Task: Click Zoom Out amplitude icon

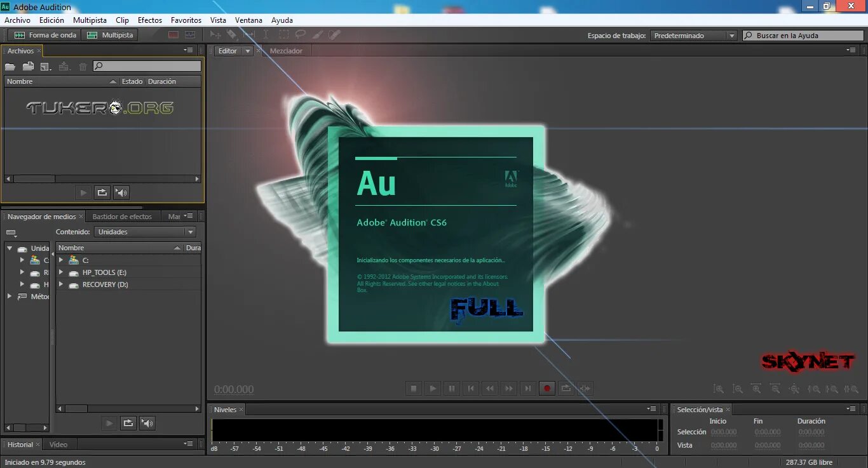Action: tap(737, 389)
